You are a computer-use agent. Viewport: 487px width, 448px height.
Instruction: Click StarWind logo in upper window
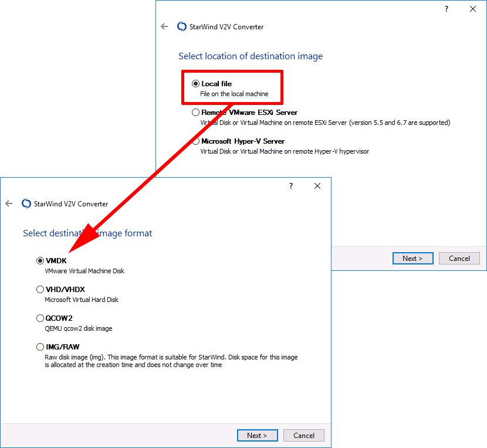(x=182, y=26)
